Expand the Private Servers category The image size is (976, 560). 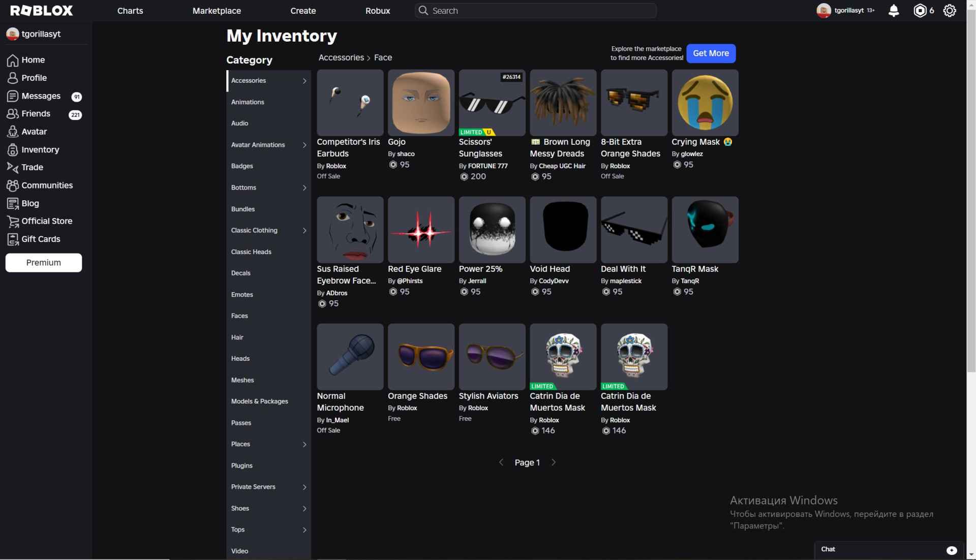pyautogui.click(x=304, y=487)
